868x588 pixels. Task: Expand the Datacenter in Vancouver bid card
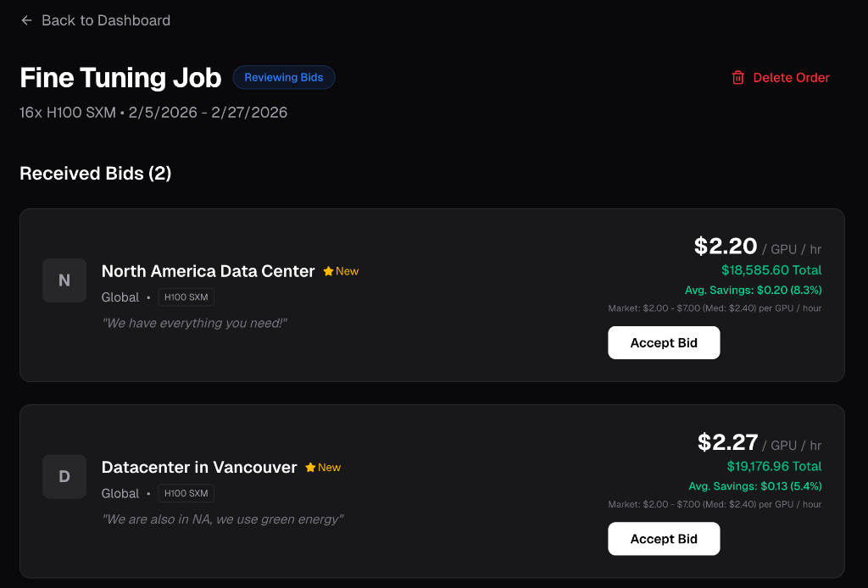coord(431,491)
